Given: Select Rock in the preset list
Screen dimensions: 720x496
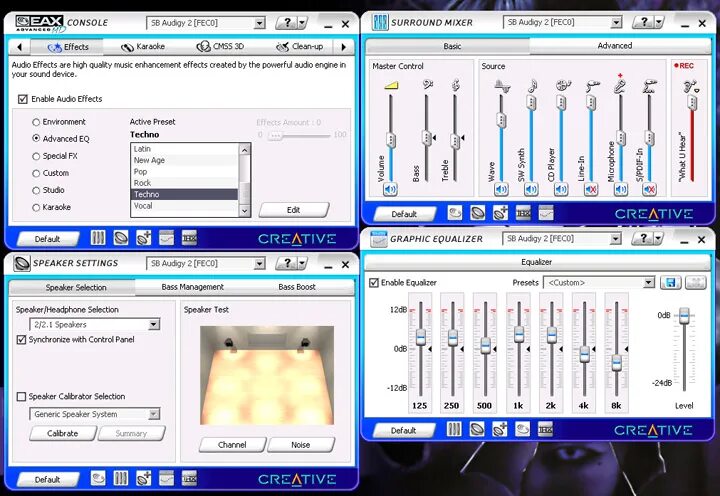Looking at the screenshot, I should (185, 183).
